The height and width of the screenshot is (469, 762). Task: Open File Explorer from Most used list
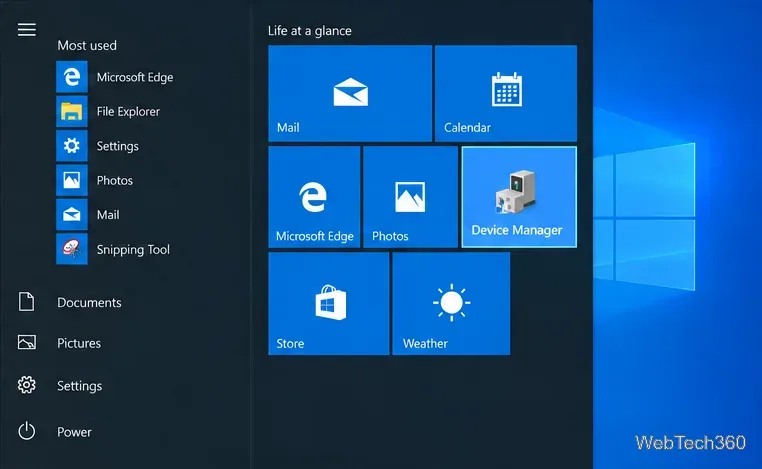(x=108, y=111)
